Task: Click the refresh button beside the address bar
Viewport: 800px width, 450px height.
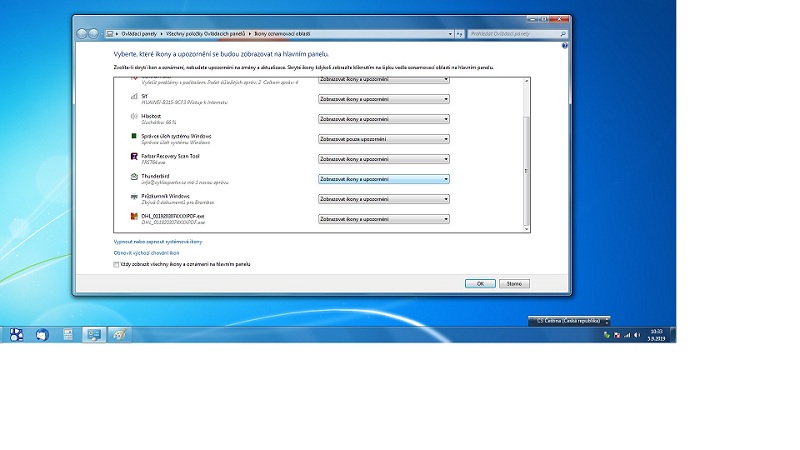Action: click(459, 34)
